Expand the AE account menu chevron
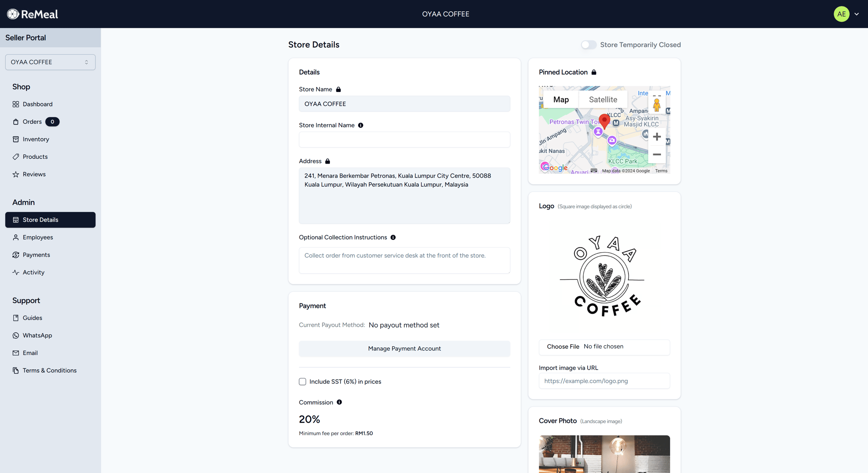Screen dimensions: 868x473 [857, 14]
